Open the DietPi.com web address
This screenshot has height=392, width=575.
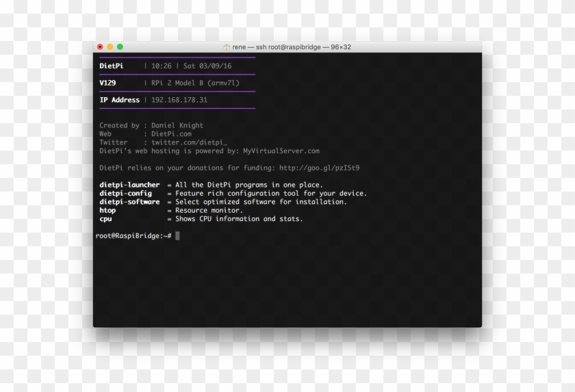(171, 133)
